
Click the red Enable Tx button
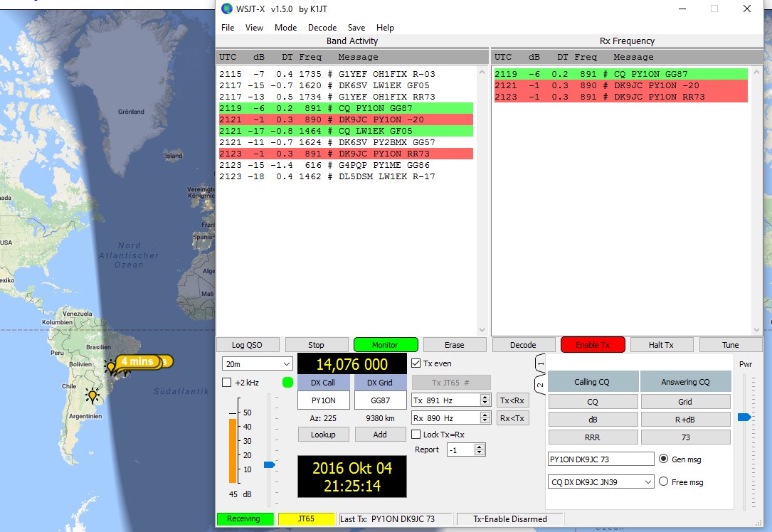pyautogui.click(x=593, y=345)
